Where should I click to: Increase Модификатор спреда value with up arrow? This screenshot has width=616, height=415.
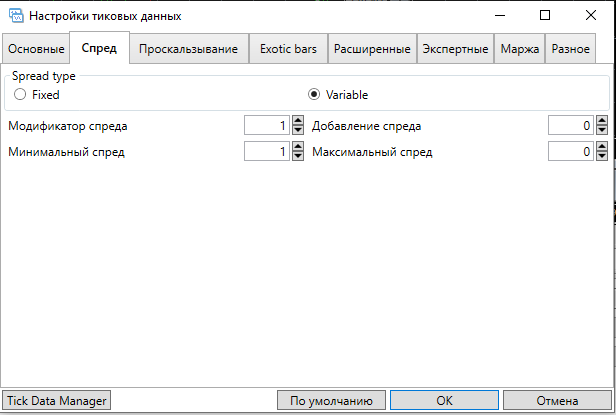(x=298, y=121)
